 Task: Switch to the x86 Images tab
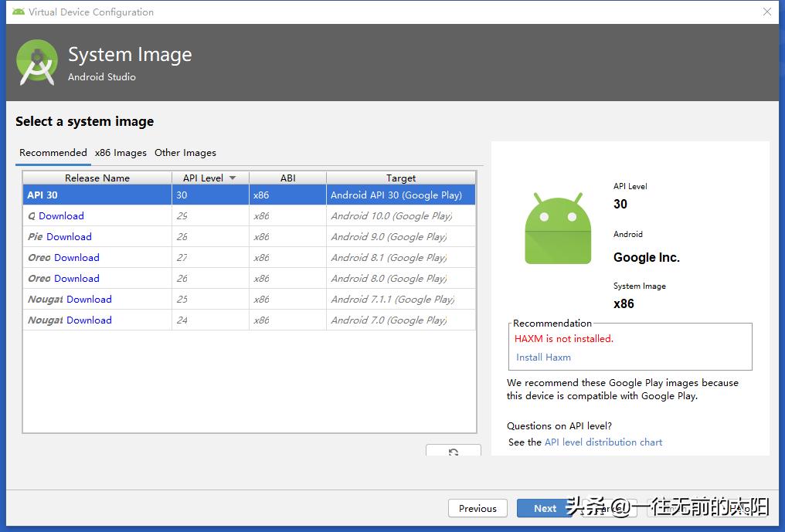point(120,152)
